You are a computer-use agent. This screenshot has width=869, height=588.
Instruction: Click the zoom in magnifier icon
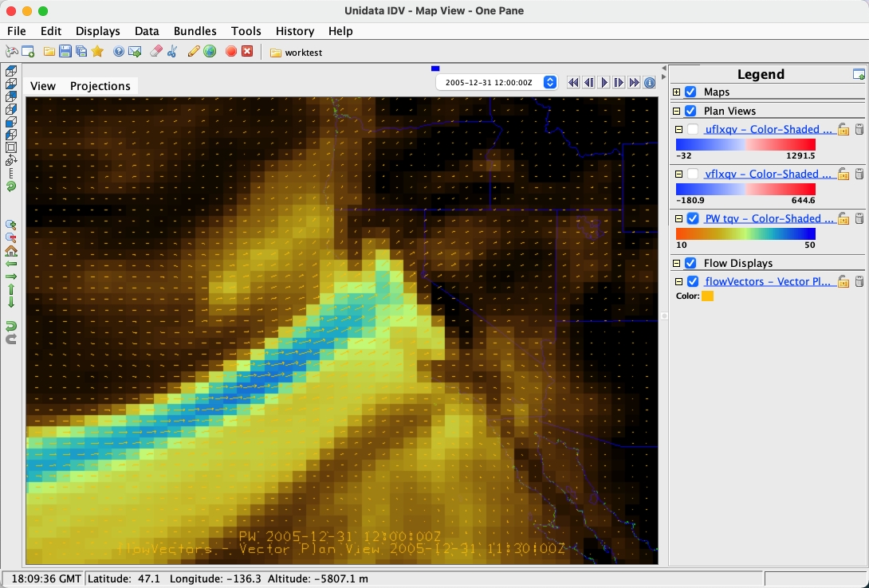(11, 225)
